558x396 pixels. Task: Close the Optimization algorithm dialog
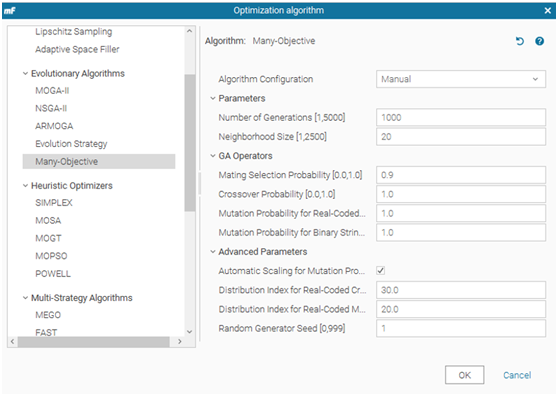coord(548,11)
